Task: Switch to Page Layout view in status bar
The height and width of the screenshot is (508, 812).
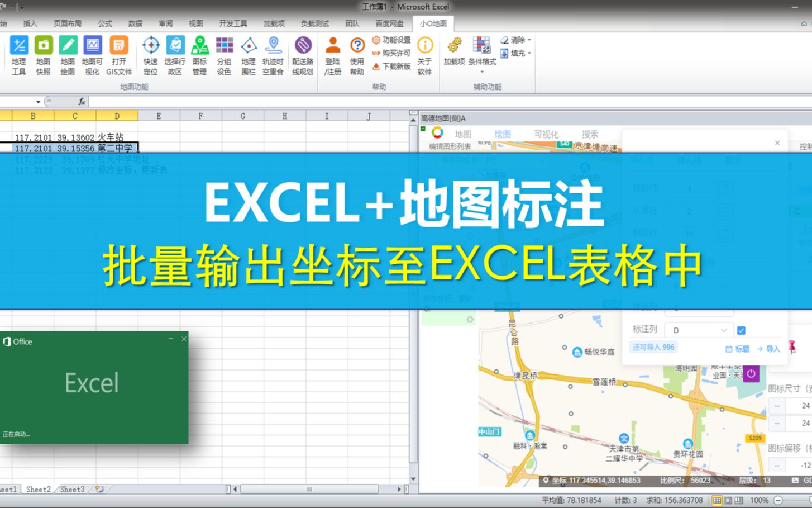Action: [x=728, y=500]
